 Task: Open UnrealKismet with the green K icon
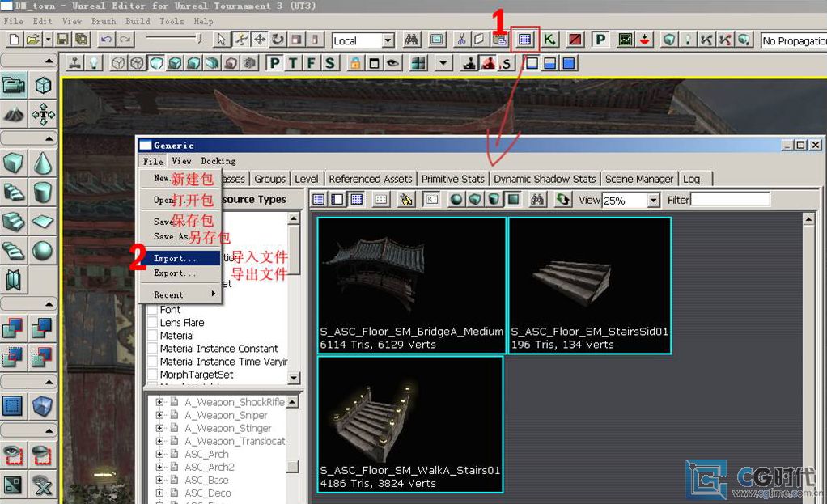549,40
